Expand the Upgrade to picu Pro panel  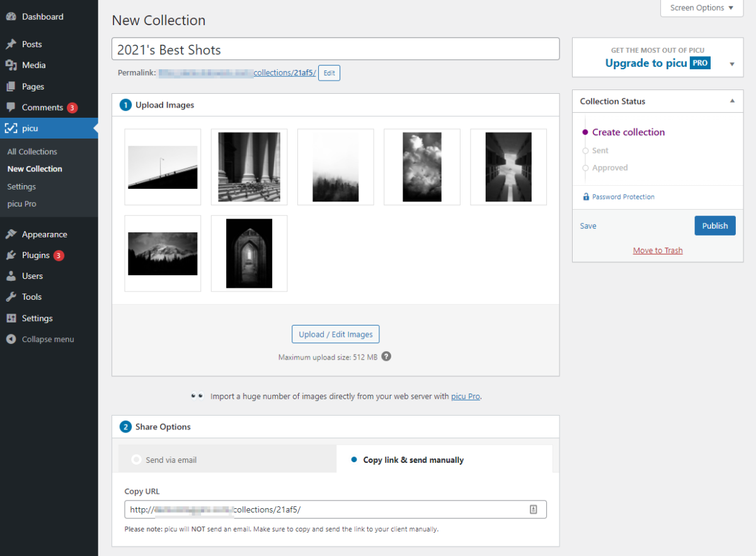(732, 64)
